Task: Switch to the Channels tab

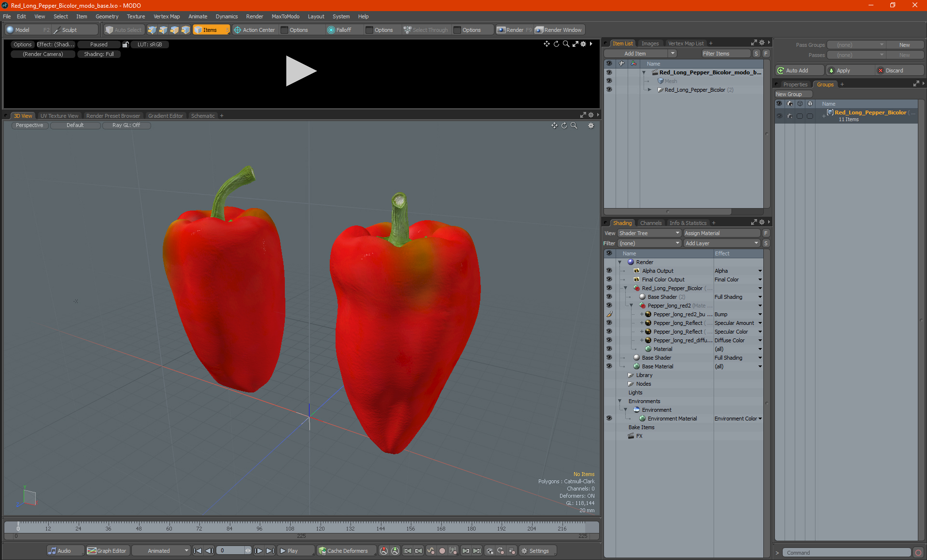Action: coord(650,223)
